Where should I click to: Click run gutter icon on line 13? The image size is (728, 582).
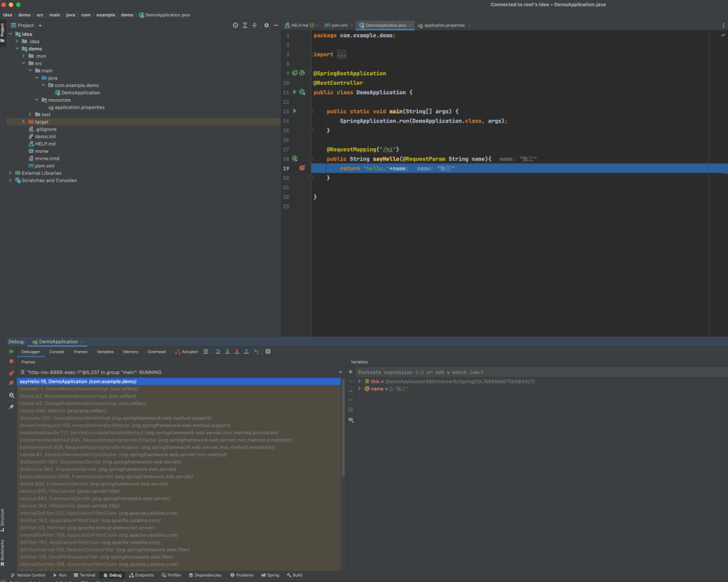pyautogui.click(x=295, y=111)
